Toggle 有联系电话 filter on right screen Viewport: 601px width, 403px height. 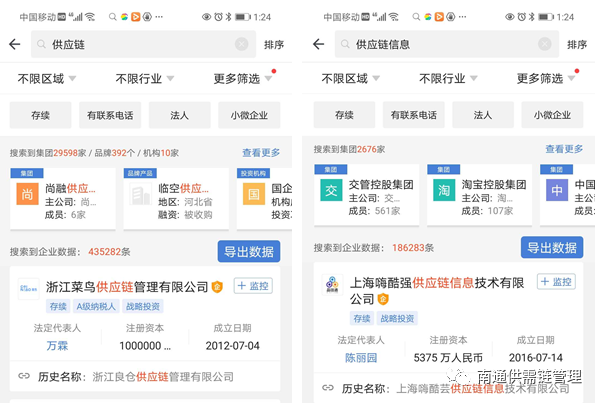[414, 115]
